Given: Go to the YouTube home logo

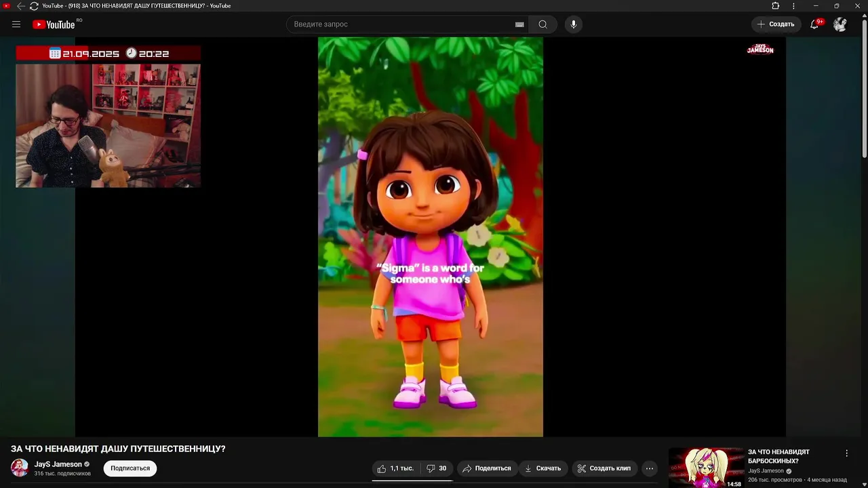Looking at the screenshot, I should [x=54, y=24].
